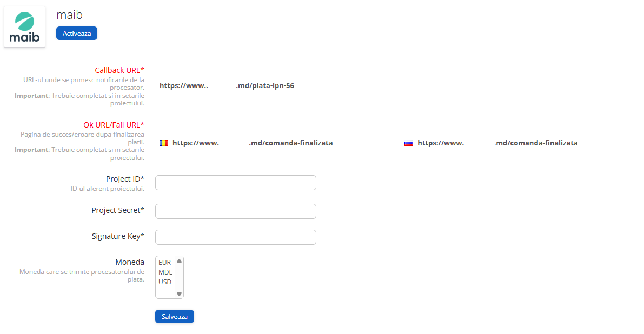Viewport: 644px width, 334px height.
Task: Click the Russian comanda-finalizata URL
Action: 497,143
